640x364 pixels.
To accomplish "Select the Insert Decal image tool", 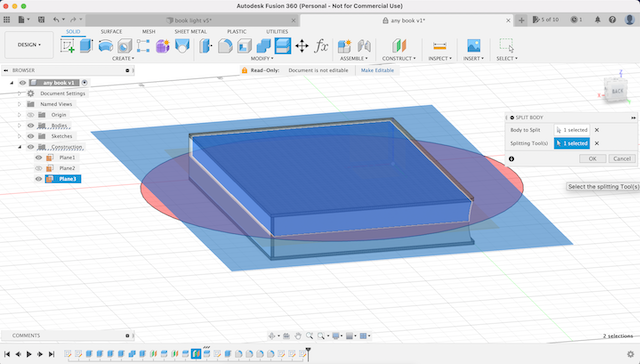I will tap(473, 46).
